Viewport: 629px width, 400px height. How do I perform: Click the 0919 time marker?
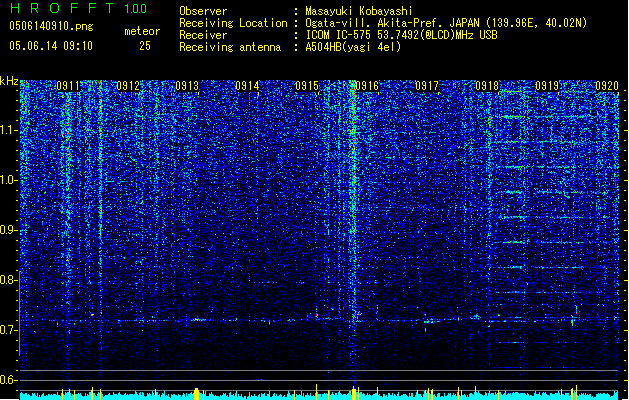547,86
